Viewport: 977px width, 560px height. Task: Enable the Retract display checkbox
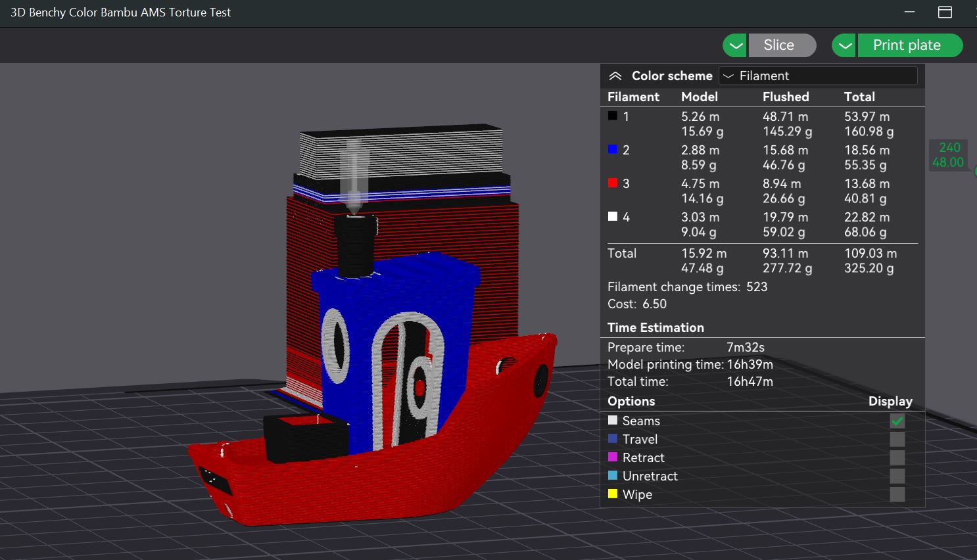897,457
